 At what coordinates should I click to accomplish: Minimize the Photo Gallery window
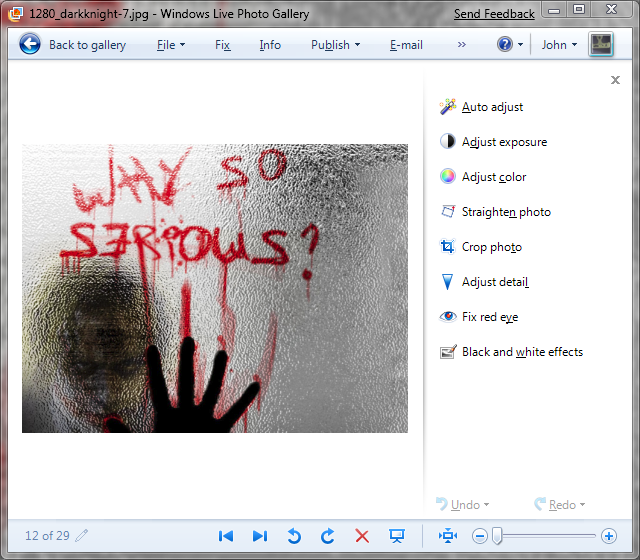tap(554, 10)
